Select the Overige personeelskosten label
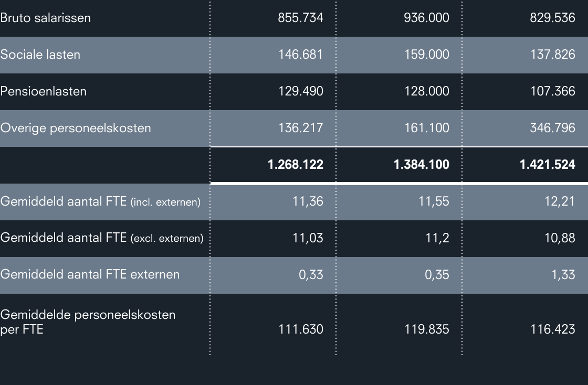Image resolution: width=588 pixels, height=385 pixels. (x=76, y=128)
